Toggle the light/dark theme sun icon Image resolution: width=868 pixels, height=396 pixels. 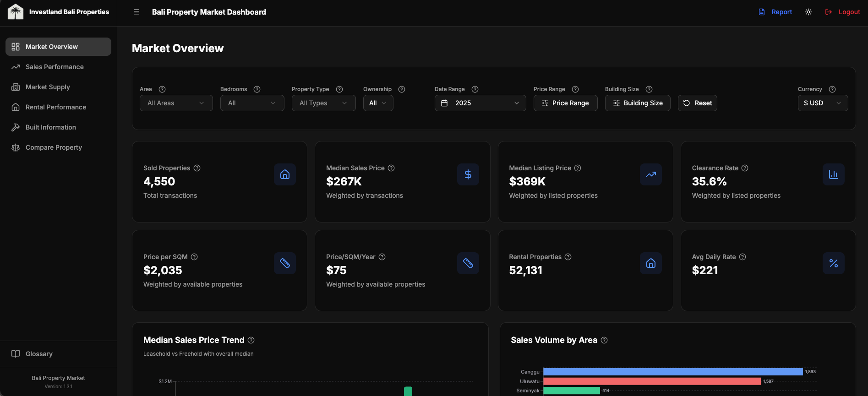click(x=808, y=12)
